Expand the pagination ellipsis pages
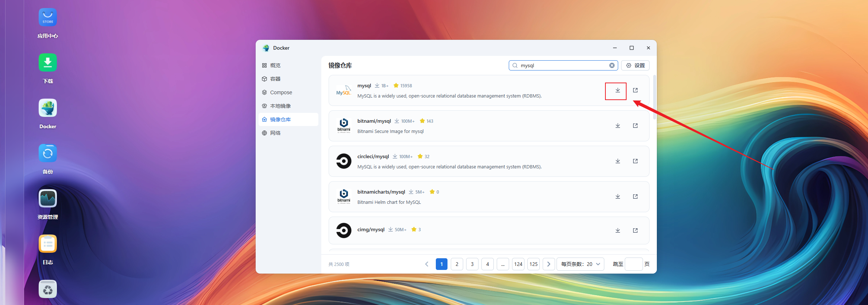The height and width of the screenshot is (305, 868). click(503, 264)
